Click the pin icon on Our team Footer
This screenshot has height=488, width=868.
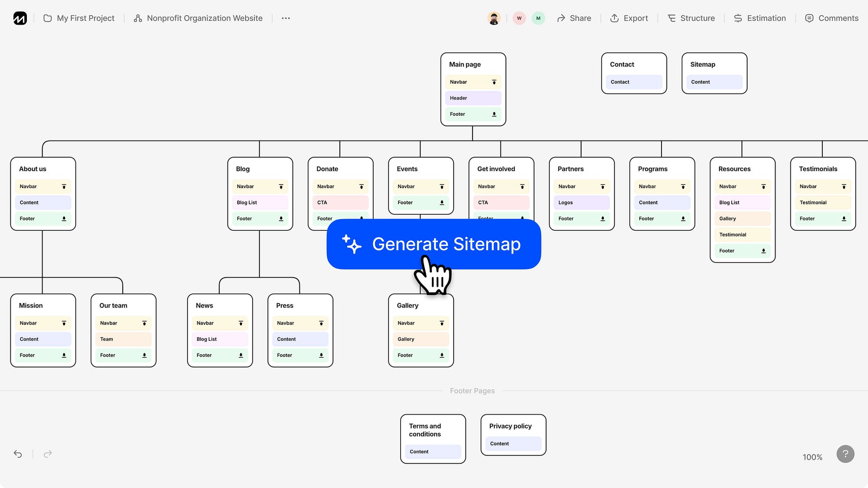click(x=144, y=355)
